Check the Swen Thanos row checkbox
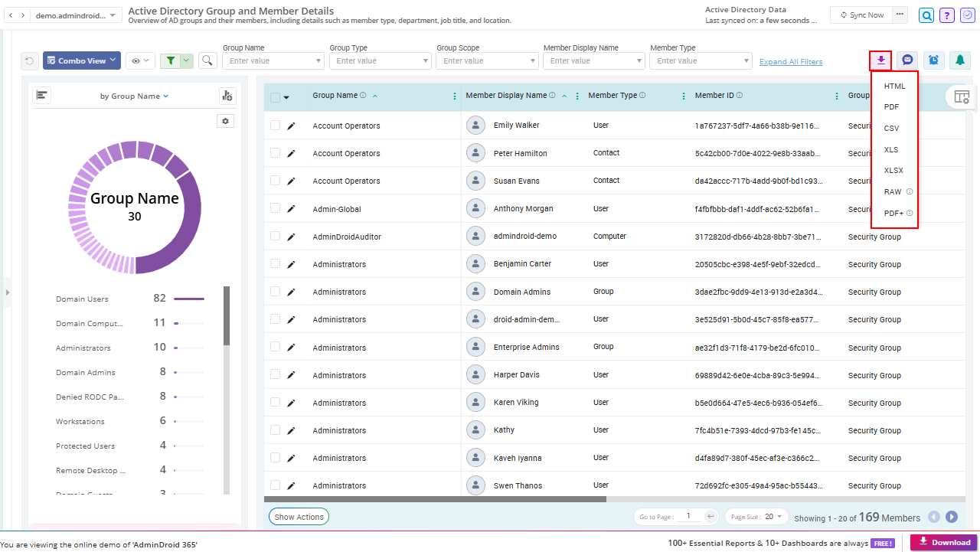This screenshot has width=980, height=552. (x=275, y=485)
